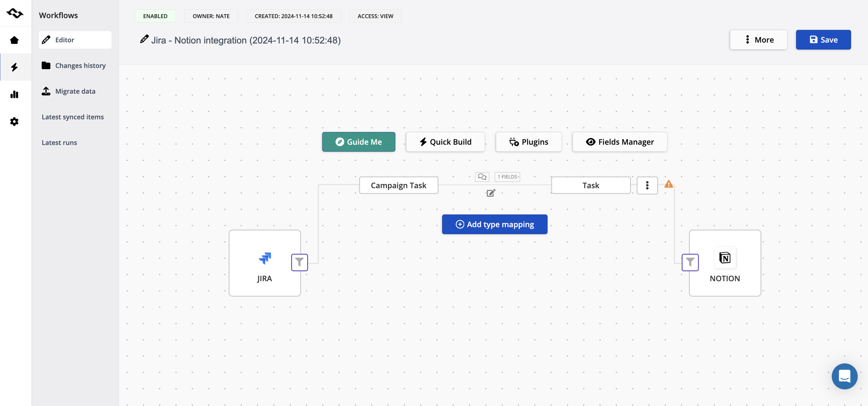Open the Changes history section
This screenshot has width=868, height=406.
pos(75,65)
